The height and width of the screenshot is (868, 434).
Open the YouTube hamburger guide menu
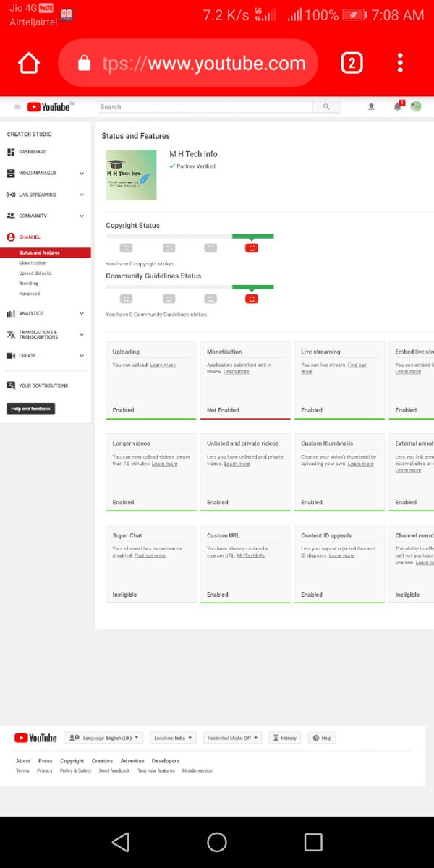coord(17,107)
